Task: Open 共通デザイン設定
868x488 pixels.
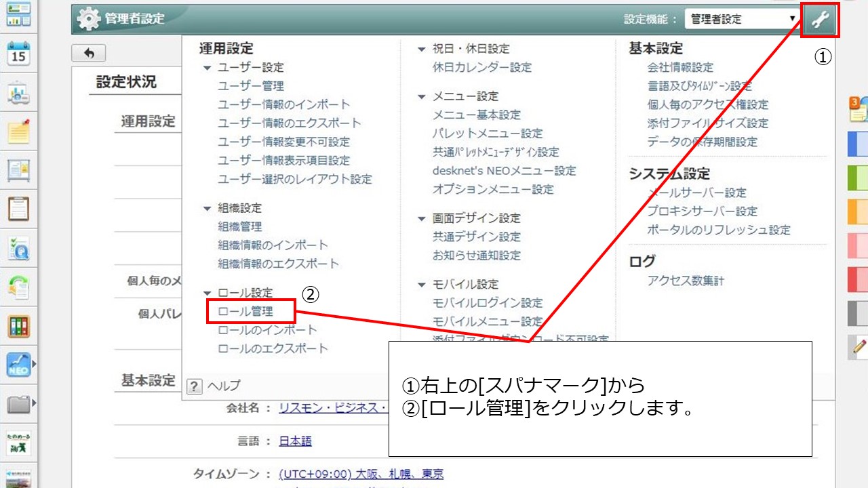Action: pyautogui.click(x=477, y=237)
